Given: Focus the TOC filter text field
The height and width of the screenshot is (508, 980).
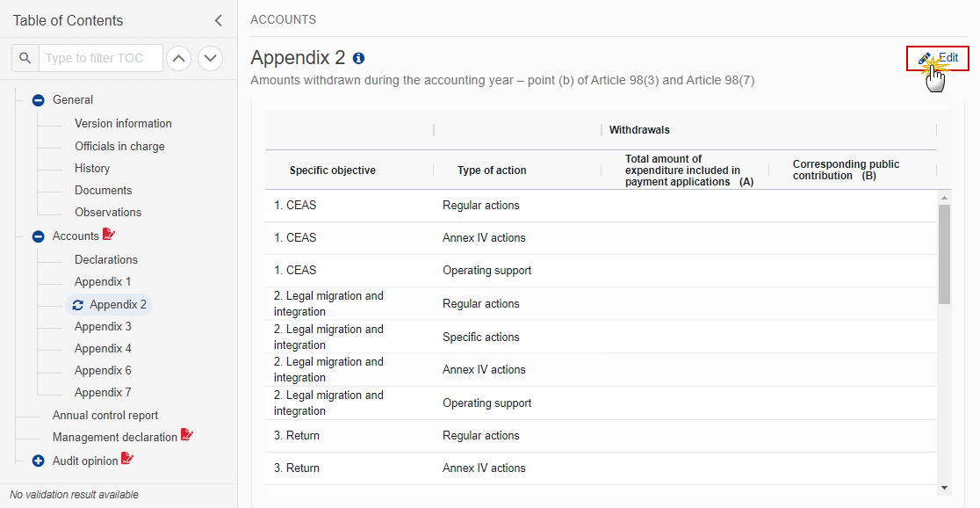Looking at the screenshot, I should click(x=102, y=58).
